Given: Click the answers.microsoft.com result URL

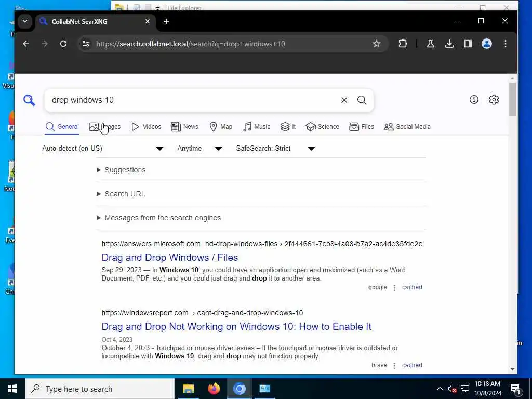Looking at the screenshot, I should coord(262,244).
